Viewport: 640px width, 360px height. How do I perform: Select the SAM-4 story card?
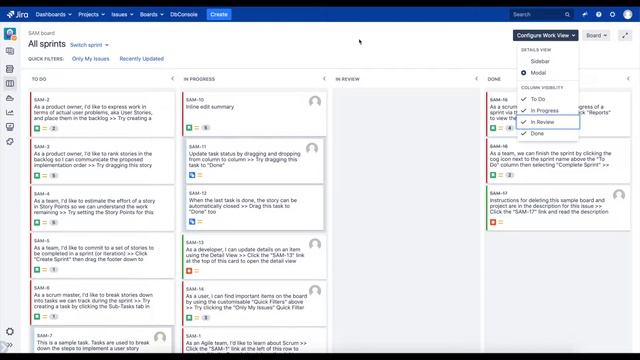pyautogui.click(x=102, y=208)
